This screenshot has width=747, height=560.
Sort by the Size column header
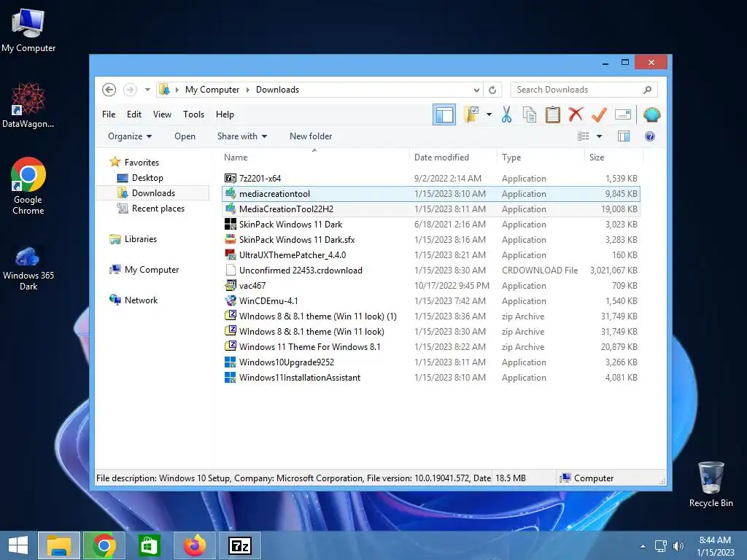tap(614, 157)
